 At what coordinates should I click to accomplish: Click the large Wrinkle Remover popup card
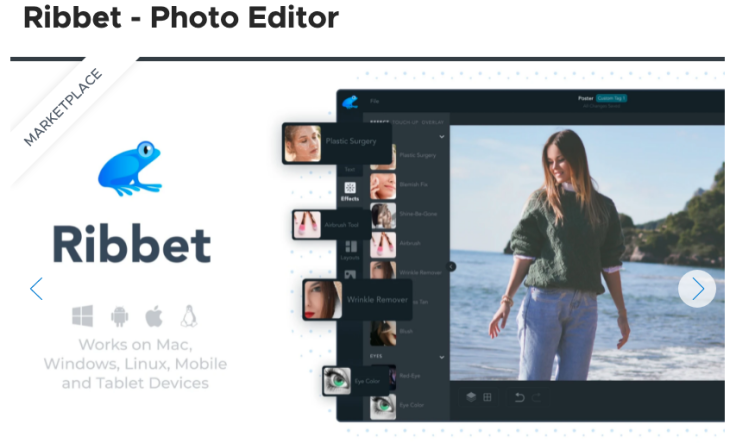coord(358,299)
